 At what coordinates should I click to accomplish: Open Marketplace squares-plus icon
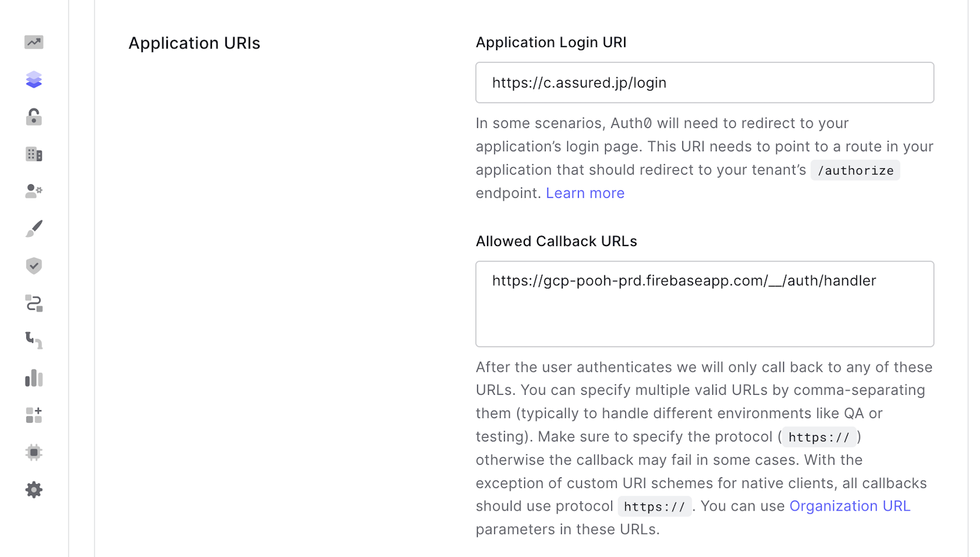click(x=34, y=415)
